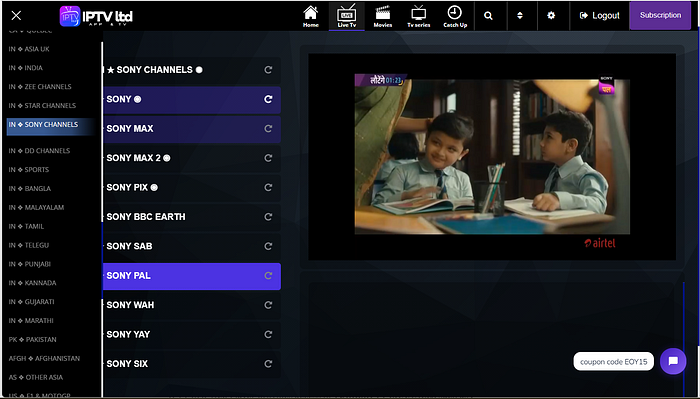Select IN INDIA category

[x=25, y=68]
